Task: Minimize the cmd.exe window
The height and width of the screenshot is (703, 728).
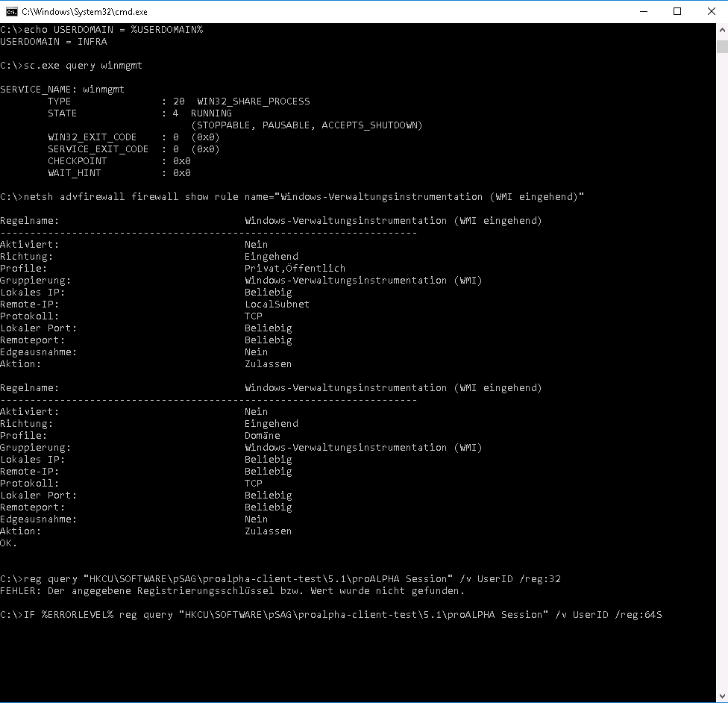Action: [x=643, y=11]
